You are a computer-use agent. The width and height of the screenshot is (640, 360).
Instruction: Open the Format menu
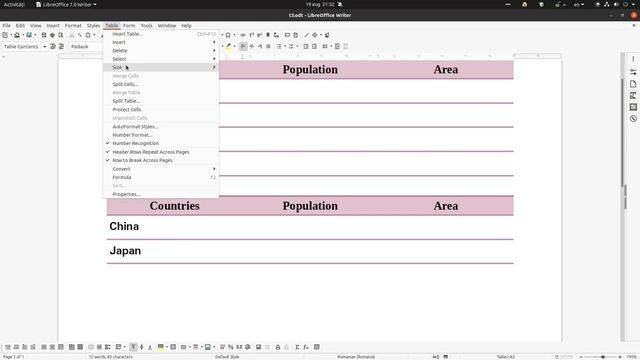[x=73, y=26]
